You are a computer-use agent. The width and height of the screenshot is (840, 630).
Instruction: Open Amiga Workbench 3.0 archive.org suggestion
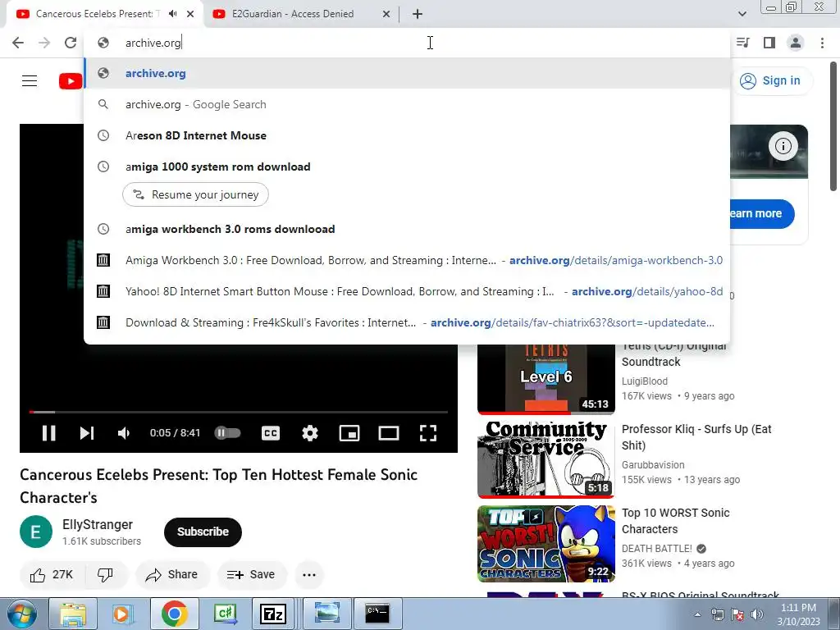point(407,260)
